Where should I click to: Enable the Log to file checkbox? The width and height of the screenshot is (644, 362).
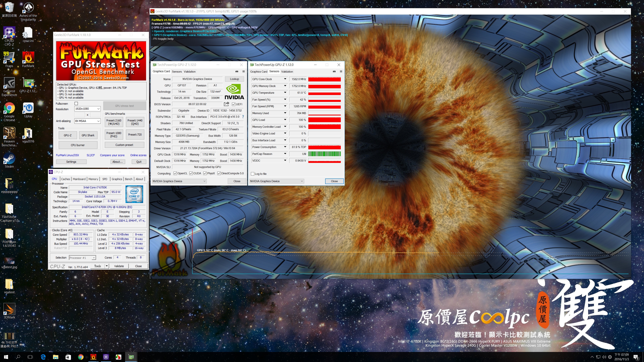point(253,174)
